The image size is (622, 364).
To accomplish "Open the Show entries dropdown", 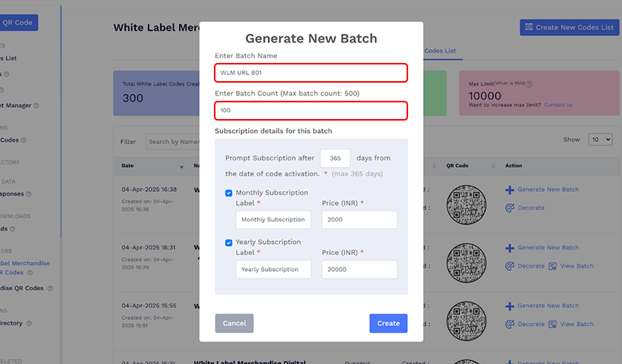I will coord(600,140).
